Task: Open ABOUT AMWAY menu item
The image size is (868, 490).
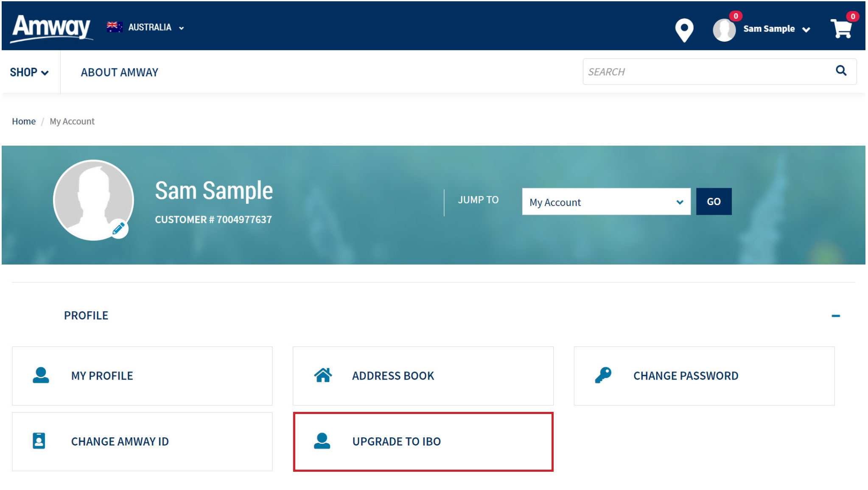Action: coord(120,73)
